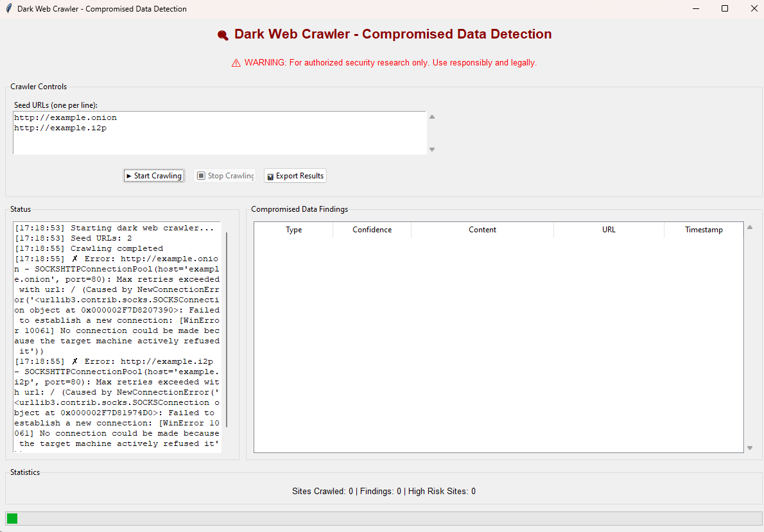
Task: Click the feather icon in title bar
Action: point(8,9)
